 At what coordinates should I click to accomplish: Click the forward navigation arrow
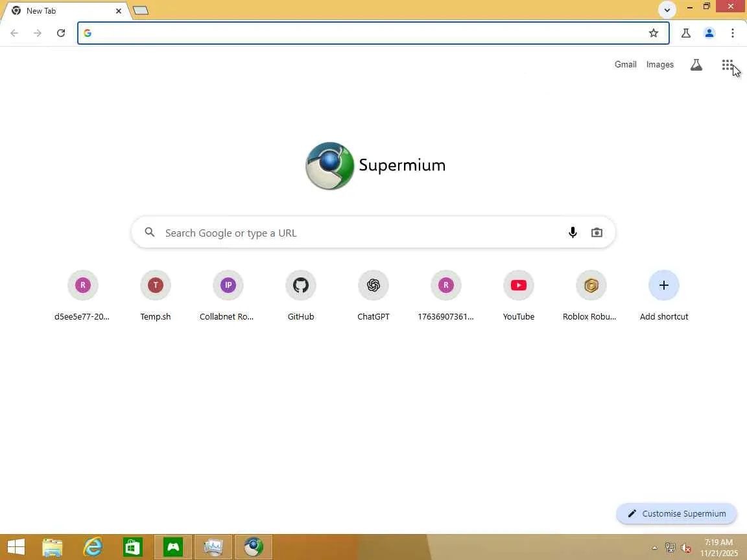tap(37, 33)
